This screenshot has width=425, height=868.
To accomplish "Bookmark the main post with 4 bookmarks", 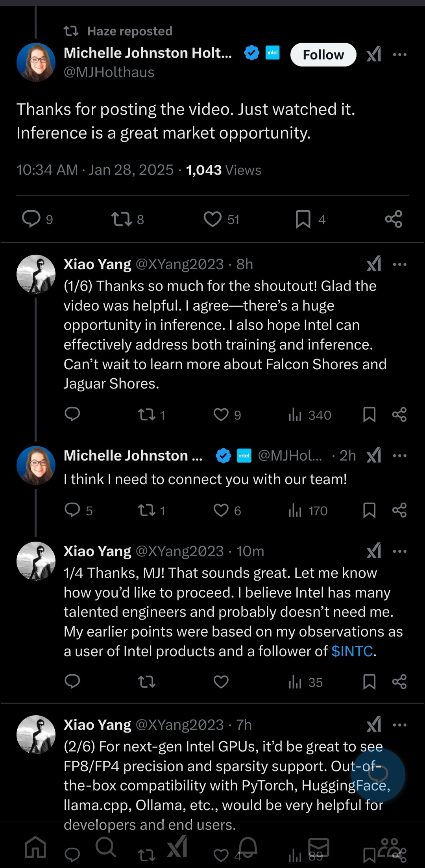I will point(303,219).
